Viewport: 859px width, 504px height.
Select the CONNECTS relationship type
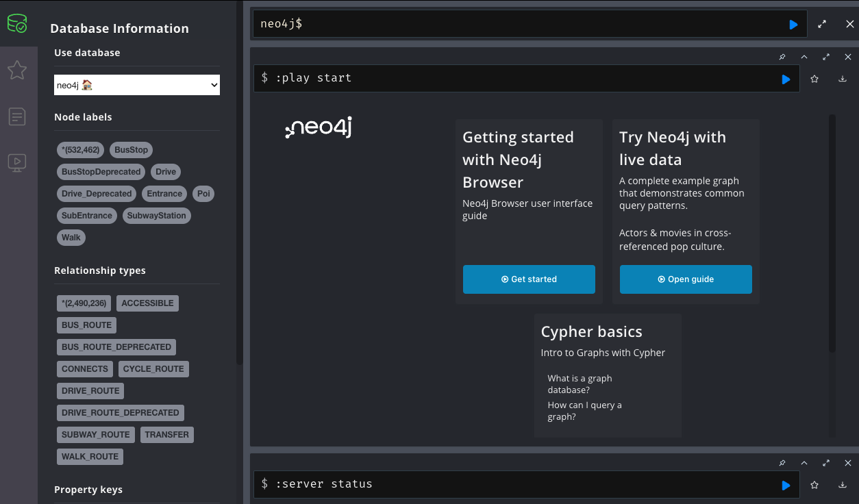click(85, 369)
